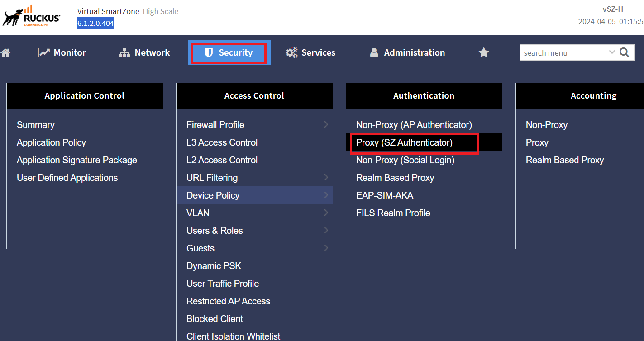
Task: Click the vSZ-H system name
Action: pos(613,9)
